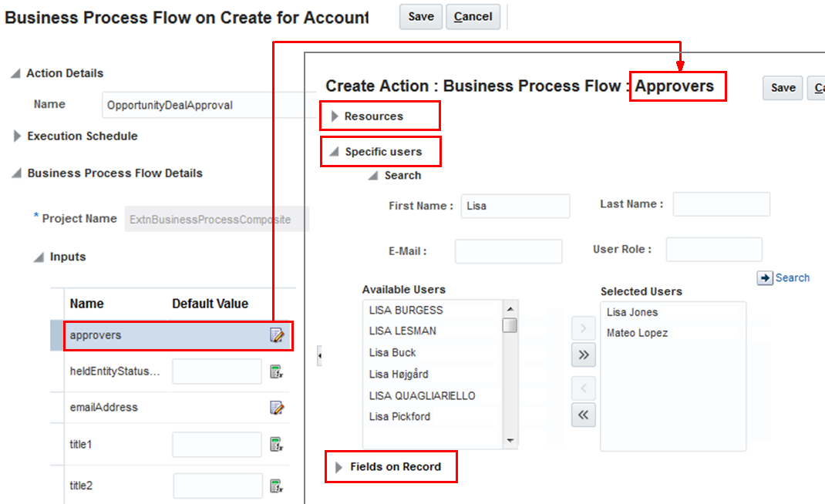The height and width of the screenshot is (504, 825).
Task: Remove all selected users with double-left-arrow icon
Action: coord(583,415)
